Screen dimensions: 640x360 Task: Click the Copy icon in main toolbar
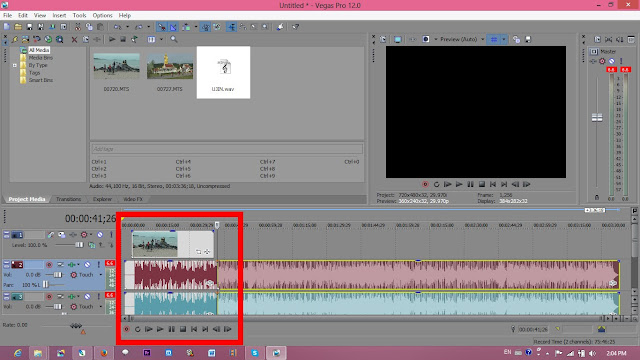click(89, 27)
